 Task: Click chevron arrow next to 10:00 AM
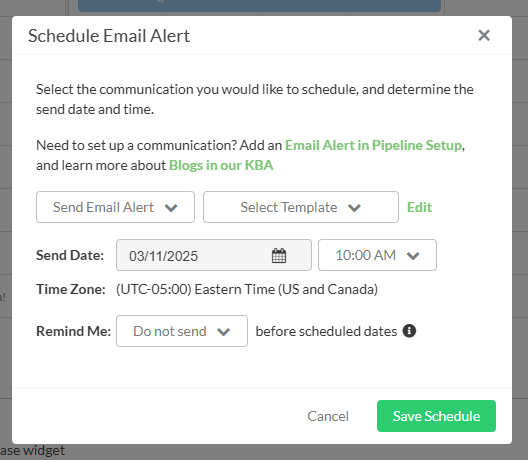click(413, 256)
